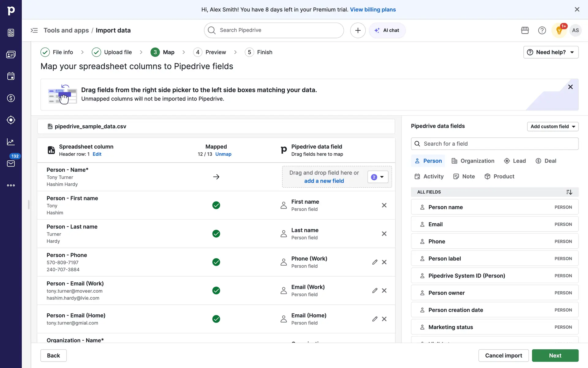Open the Deals dollar icon in sidebar
The width and height of the screenshot is (588, 368).
pos(11,98)
